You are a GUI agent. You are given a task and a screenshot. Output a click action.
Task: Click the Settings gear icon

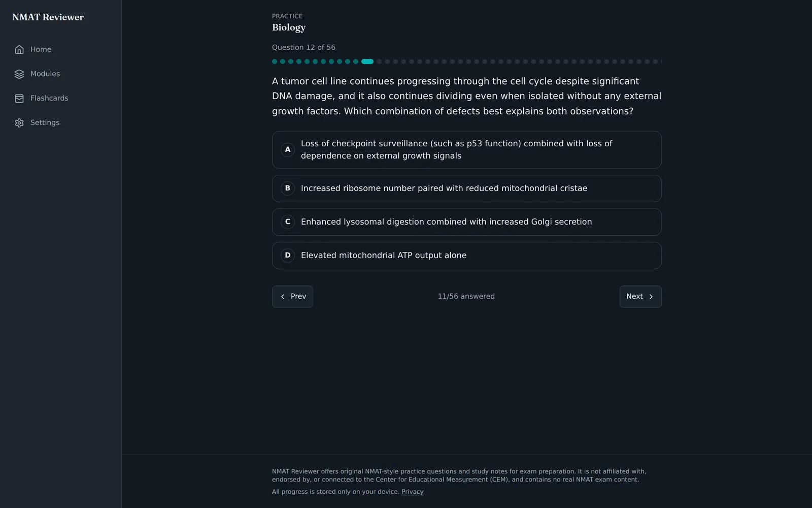point(19,122)
